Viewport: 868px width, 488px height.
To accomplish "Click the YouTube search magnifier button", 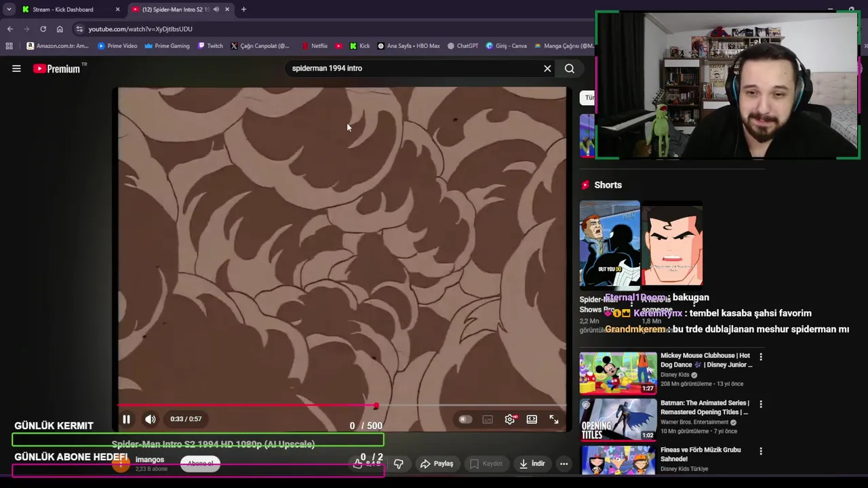I will click(x=570, y=68).
